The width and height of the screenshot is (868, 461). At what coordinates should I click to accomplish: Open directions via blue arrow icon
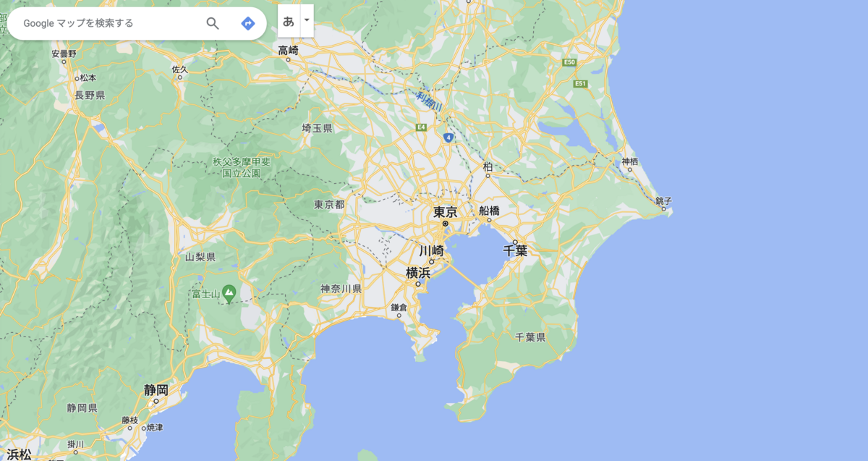pos(248,23)
